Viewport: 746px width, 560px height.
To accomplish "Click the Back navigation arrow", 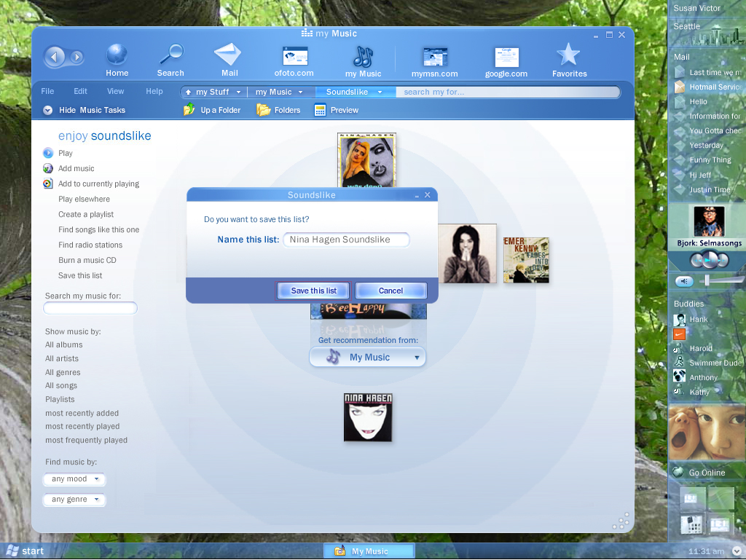I will click(54, 57).
